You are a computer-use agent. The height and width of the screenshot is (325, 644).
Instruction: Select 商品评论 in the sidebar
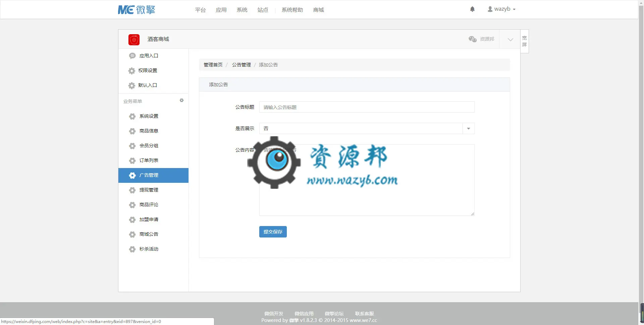(x=153, y=205)
